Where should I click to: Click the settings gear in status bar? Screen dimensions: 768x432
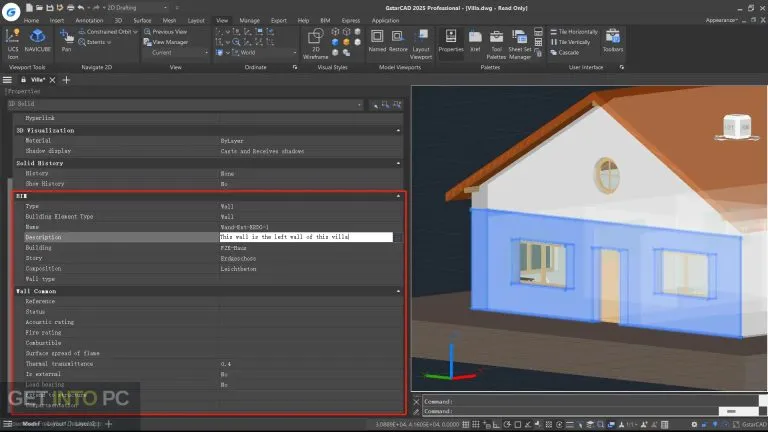[x=694, y=425]
